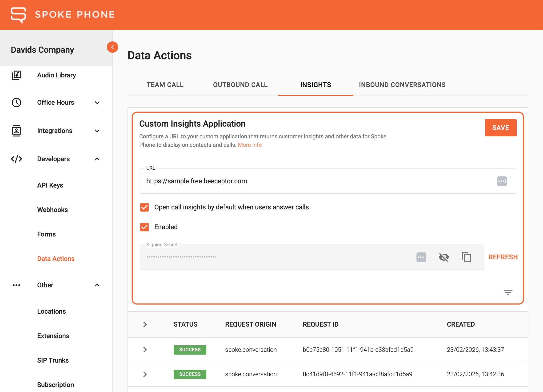Image resolution: width=543 pixels, height=392 pixels.
Task: Switch to the Outbound Call tab
Action: coord(240,85)
